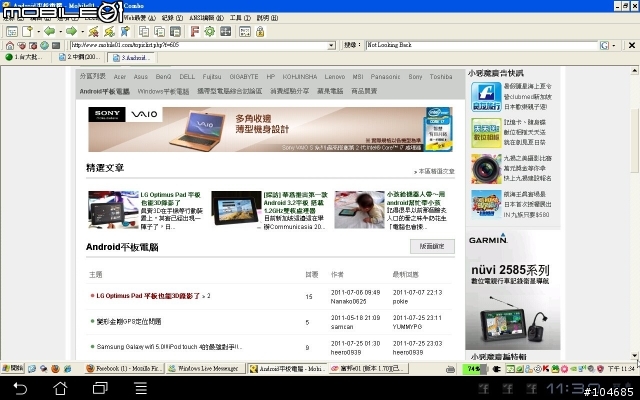The width and height of the screenshot is (640, 400).
Task: Open Windows Live Messenger taskbar item
Action: [x=207, y=369]
